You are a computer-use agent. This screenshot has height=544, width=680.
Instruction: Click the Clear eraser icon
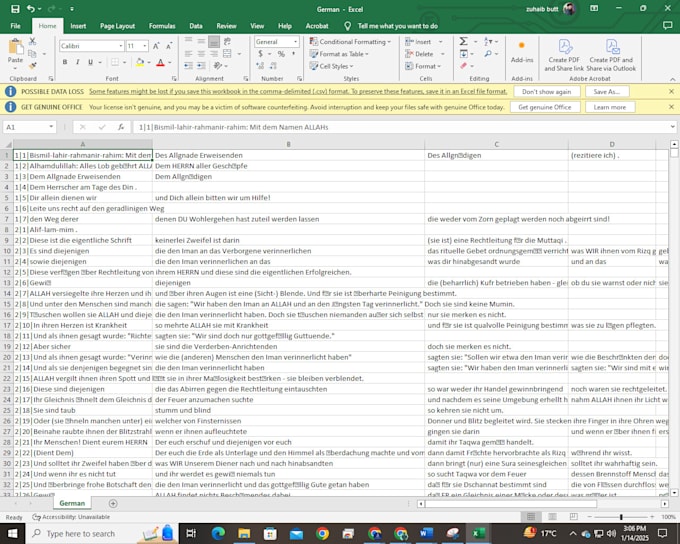[x=464, y=66]
